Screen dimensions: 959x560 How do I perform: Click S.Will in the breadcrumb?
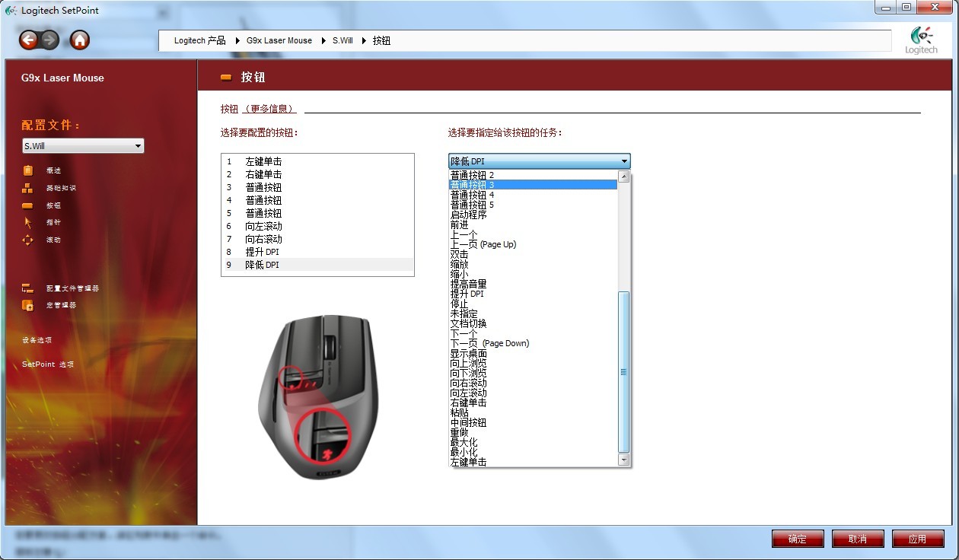(342, 40)
